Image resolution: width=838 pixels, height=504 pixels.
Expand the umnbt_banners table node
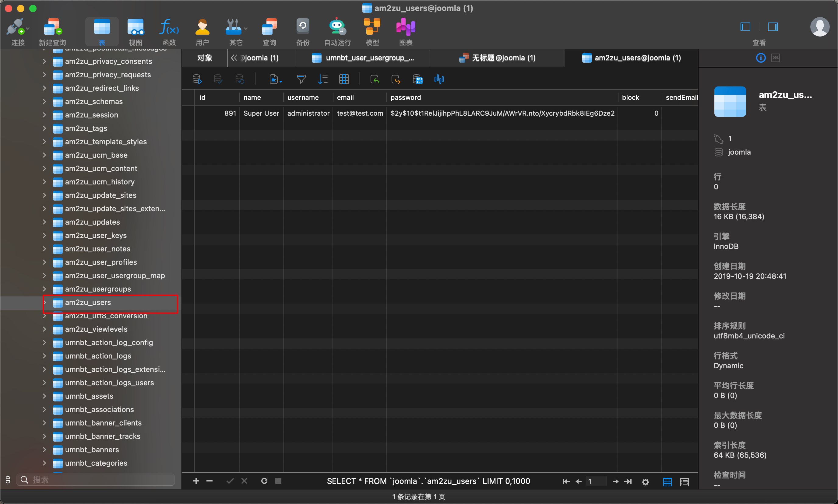[44, 450]
